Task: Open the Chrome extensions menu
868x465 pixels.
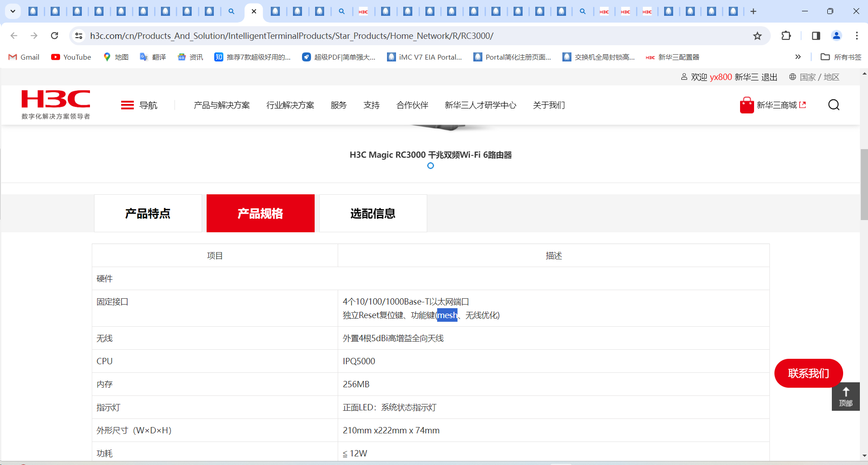Action: point(786,36)
